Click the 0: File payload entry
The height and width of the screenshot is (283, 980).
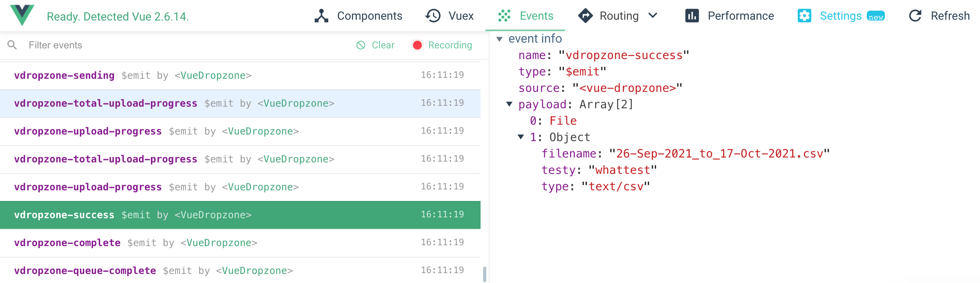[553, 121]
